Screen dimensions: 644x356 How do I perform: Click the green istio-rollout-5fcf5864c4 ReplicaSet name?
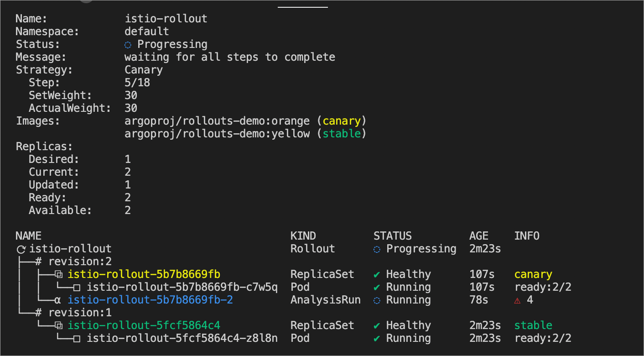click(144, 326)
